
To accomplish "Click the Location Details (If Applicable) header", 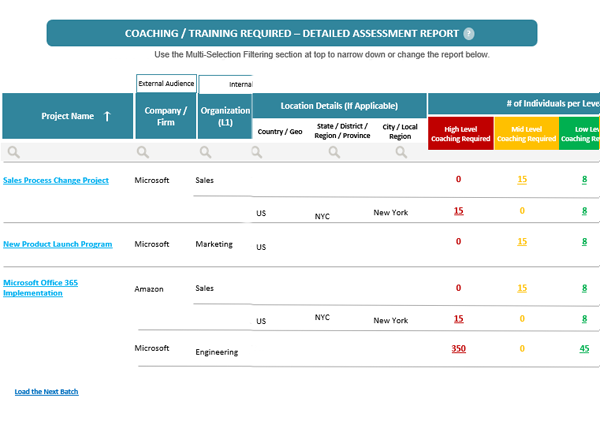I will [339, 106].
